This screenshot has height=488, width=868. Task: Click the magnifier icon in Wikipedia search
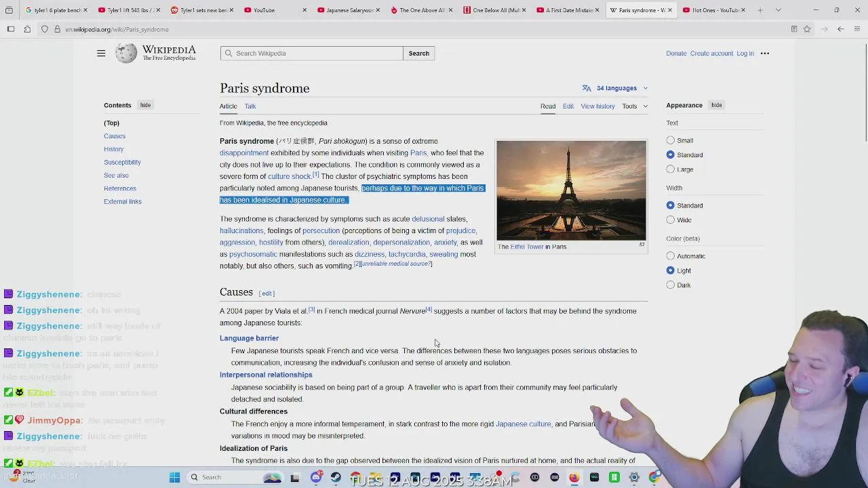[229, 54]
